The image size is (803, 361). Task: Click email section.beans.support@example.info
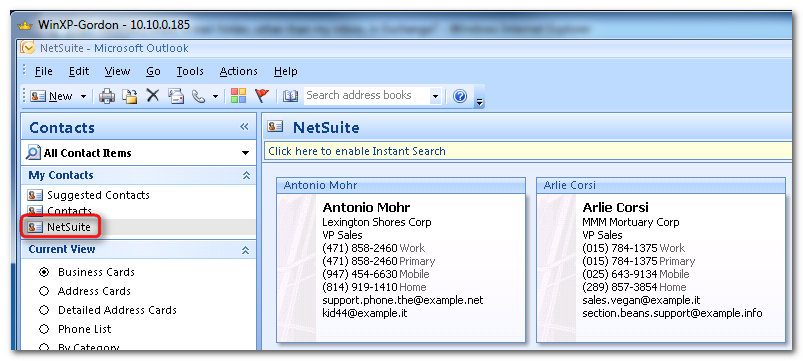click(672, 313)
